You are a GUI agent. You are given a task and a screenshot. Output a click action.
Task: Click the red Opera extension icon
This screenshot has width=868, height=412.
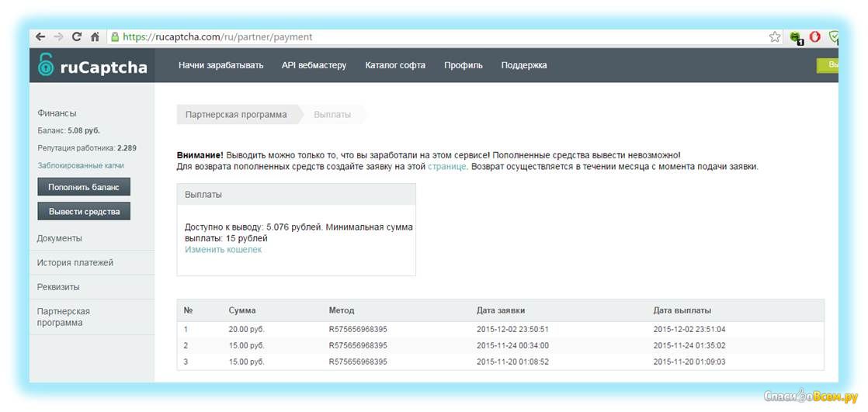click(x=814, y=36)
